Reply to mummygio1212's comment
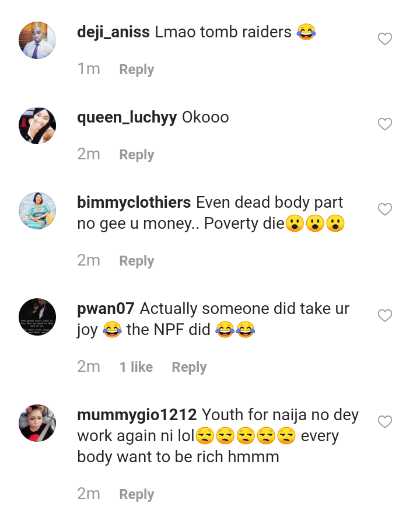 [x=136, y=494]
